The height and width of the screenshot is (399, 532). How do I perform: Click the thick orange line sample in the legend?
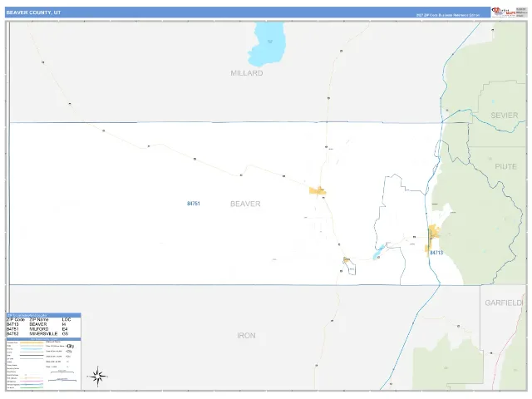(32, 342)
